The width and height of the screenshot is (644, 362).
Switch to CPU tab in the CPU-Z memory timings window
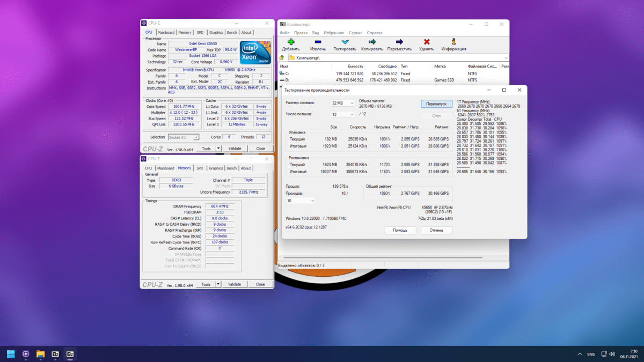(x=149, y=168)
